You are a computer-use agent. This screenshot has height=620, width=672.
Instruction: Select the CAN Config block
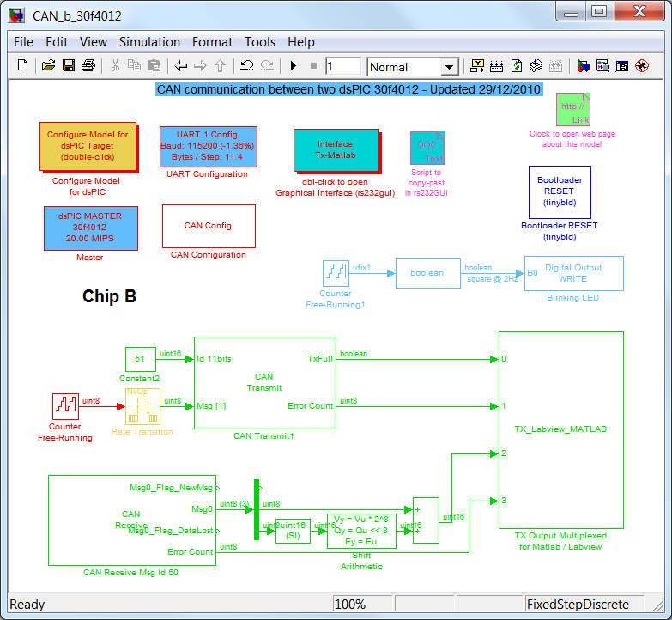click(x=209, y=226)
